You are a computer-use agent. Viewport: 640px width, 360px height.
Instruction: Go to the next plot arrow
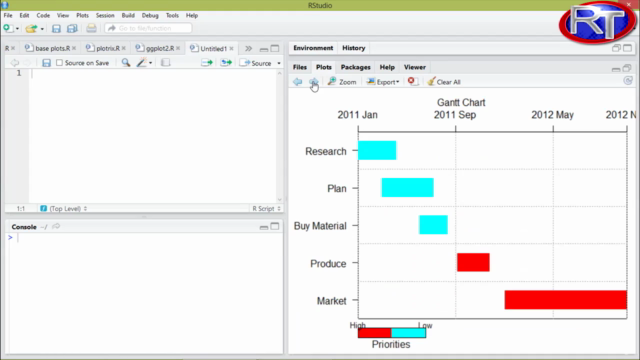(313, 82)
